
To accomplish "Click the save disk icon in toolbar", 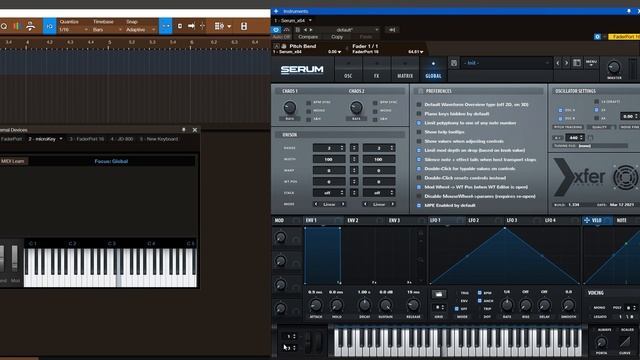I will point(244,26).
